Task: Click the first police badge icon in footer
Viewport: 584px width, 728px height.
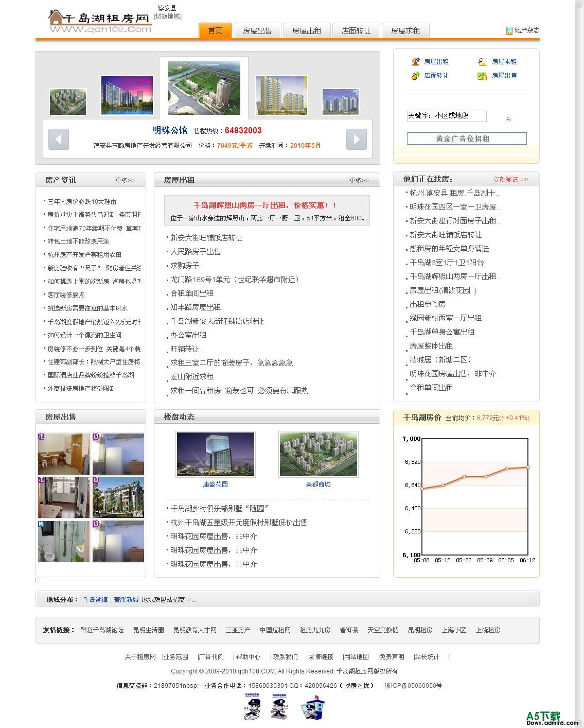Action: 252,706
